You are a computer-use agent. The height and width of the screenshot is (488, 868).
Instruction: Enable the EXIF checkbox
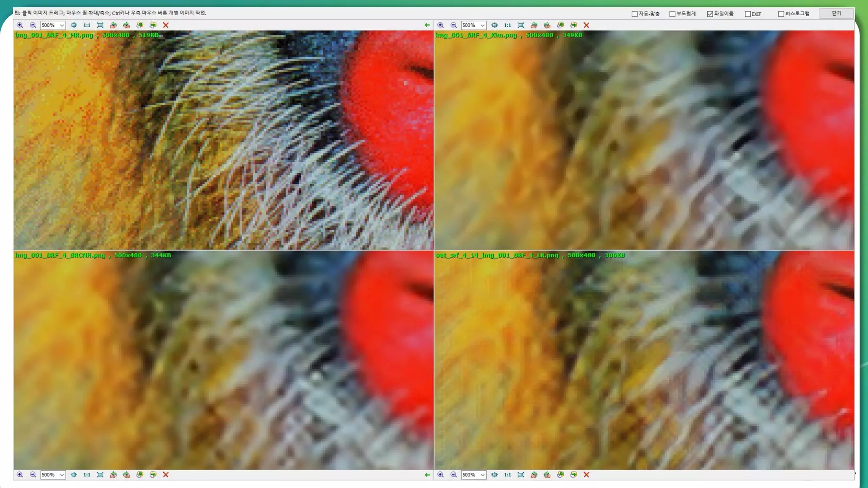[748, 14]
